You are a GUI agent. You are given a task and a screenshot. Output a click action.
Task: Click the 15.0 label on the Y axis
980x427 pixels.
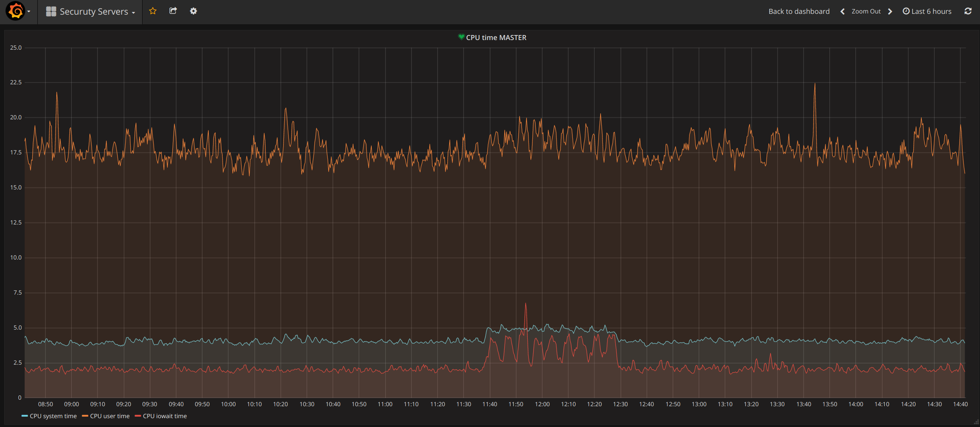(x=16, y=188)
